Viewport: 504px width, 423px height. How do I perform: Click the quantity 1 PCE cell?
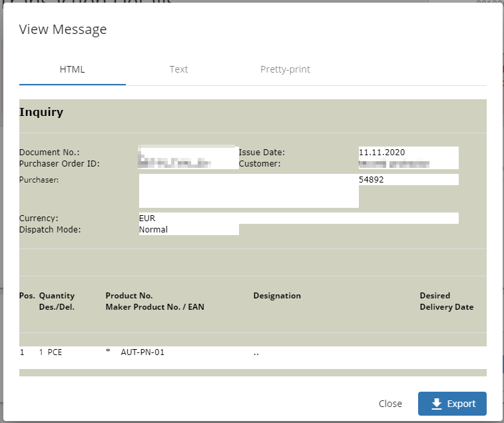(50, 352)
